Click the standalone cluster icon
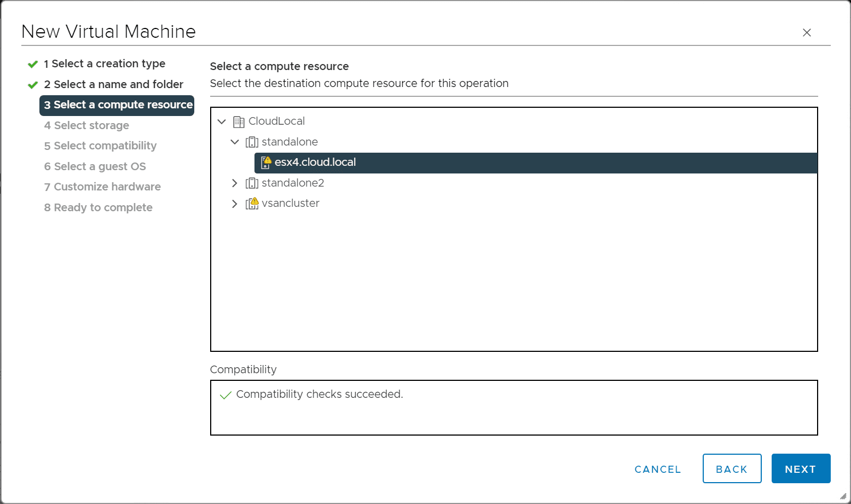This screenshot has width=851, height=504. coord(252,142)
